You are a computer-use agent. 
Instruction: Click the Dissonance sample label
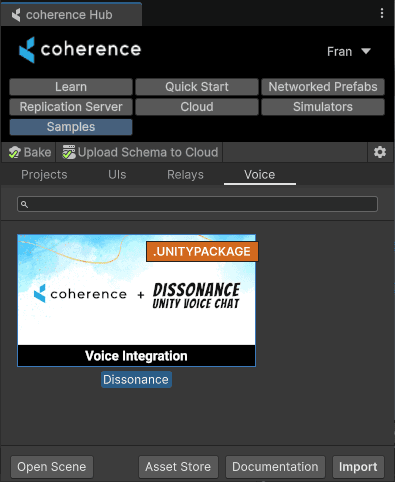136,380
